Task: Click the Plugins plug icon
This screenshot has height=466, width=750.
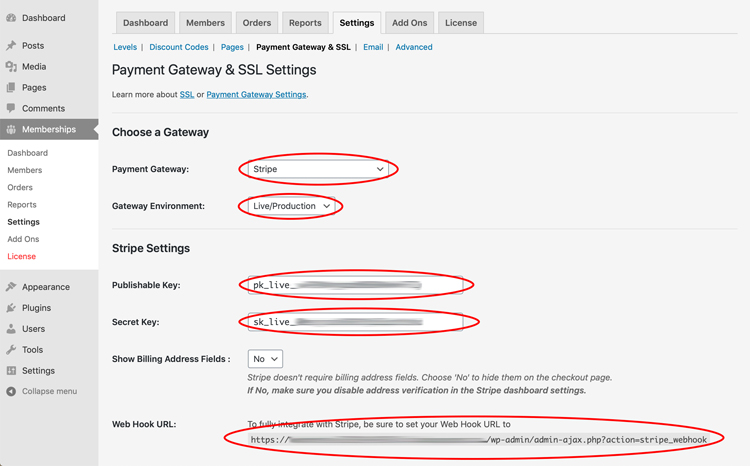Action: pyautogui.click(x=11, y=308)
